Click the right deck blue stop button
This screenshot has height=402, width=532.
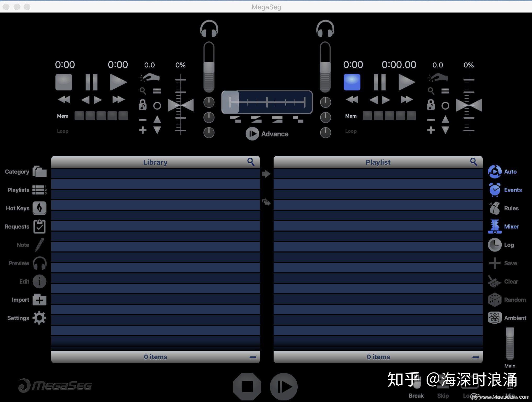352,82
